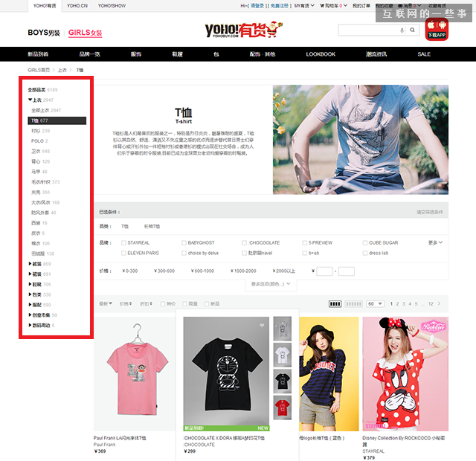
Task: Check the STAYREAL brand checkbox
Action: (123, 242)
